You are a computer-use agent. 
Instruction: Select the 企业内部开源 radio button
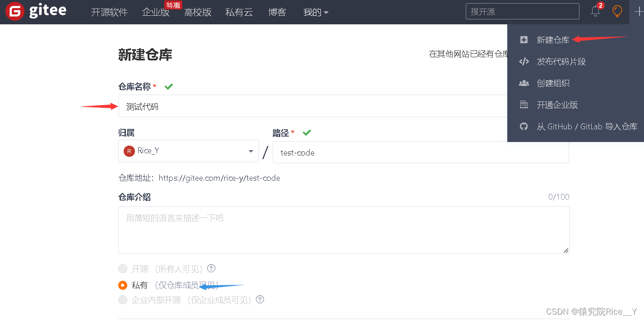coord(123,300)
